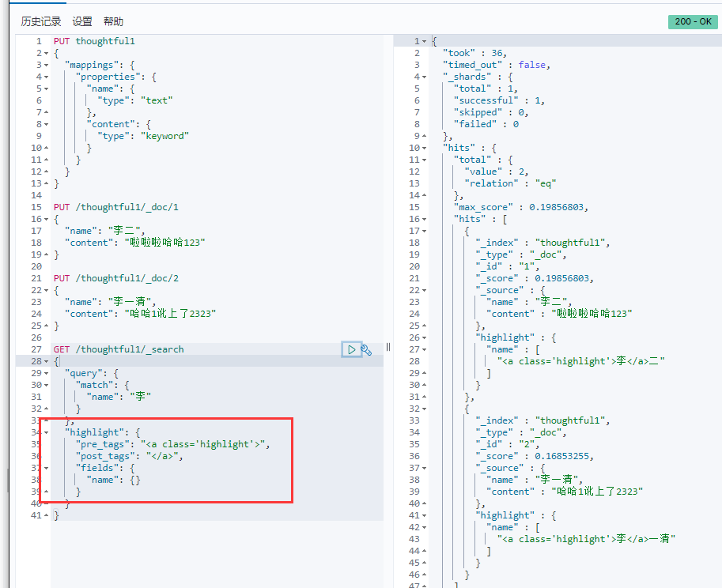Image resolution: width=722 pixels, height=588 pixels.
Task: Collapse first "_source" fold at line 22
Action: (x=424, y=290)
